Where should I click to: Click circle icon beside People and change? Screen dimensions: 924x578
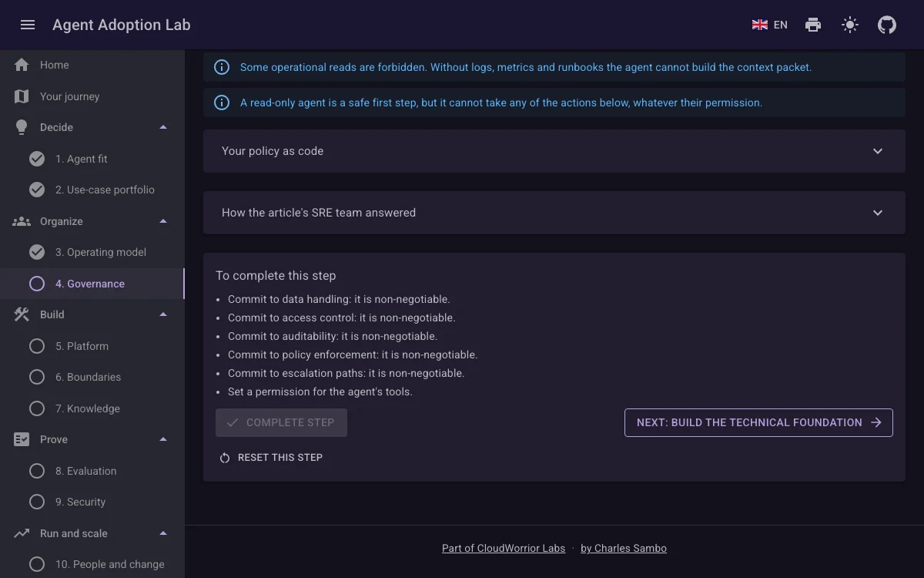37,564
